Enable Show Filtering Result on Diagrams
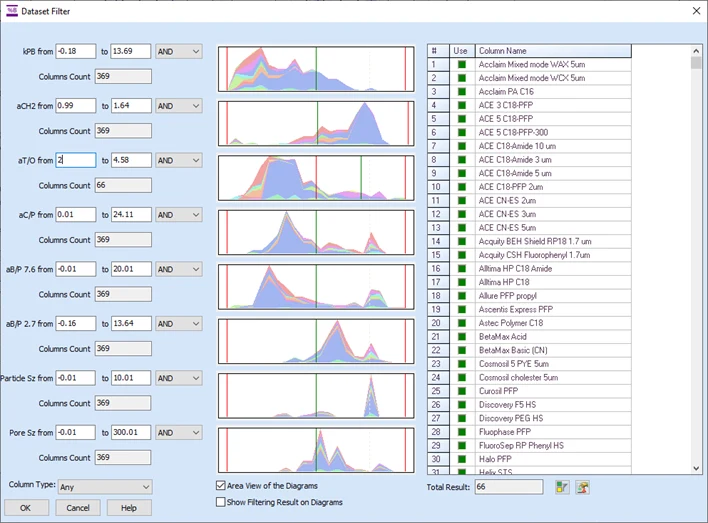708x523 pixels. [x=221, y=502]
